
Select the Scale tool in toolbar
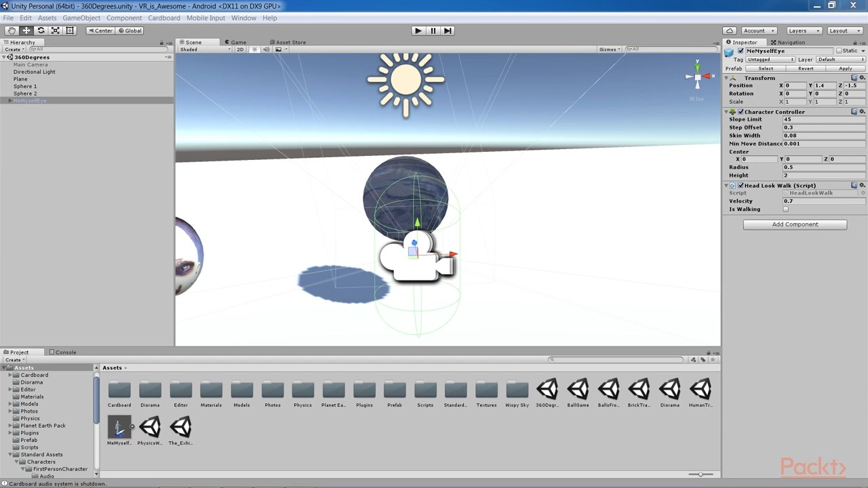[55, 30]
